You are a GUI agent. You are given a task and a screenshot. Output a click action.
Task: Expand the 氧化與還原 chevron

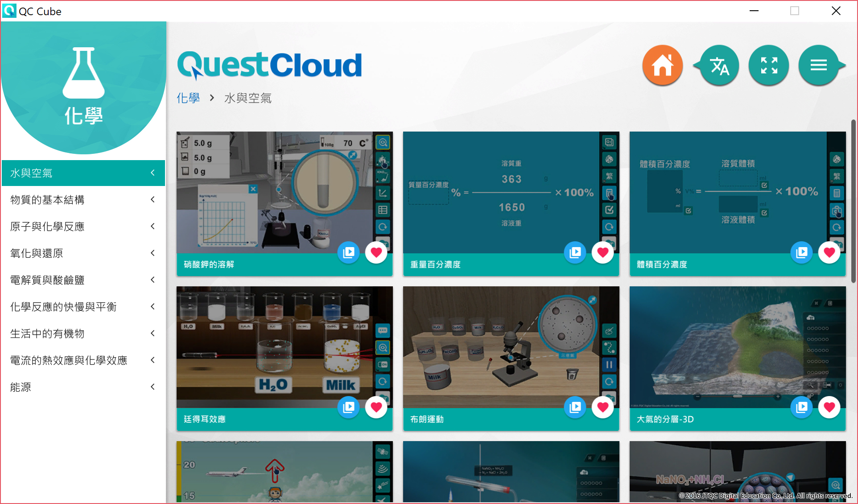tap(153, 253)
